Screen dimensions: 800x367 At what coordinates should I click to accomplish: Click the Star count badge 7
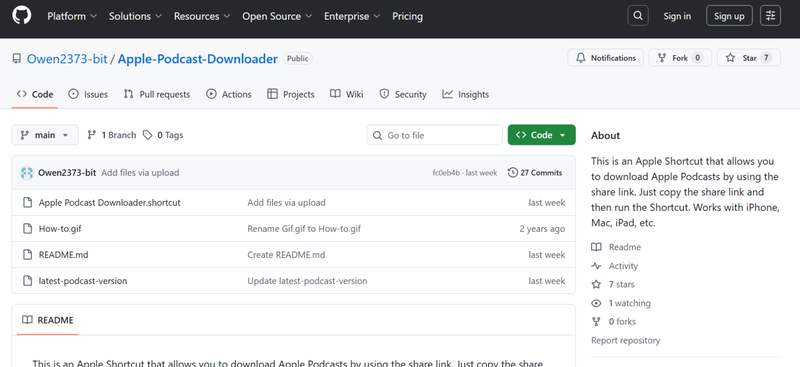click(766, 58)
